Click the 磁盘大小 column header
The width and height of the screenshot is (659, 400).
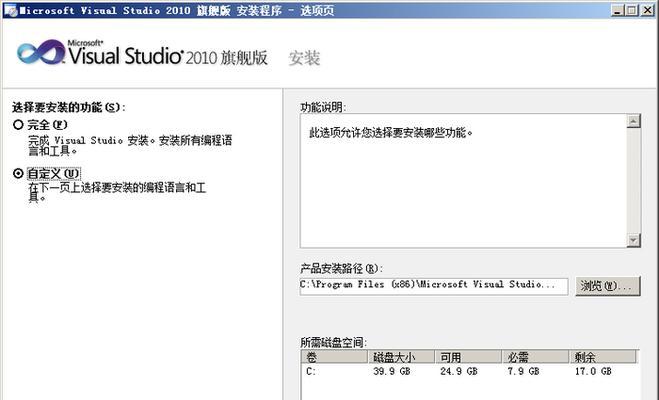coord(401,357)
